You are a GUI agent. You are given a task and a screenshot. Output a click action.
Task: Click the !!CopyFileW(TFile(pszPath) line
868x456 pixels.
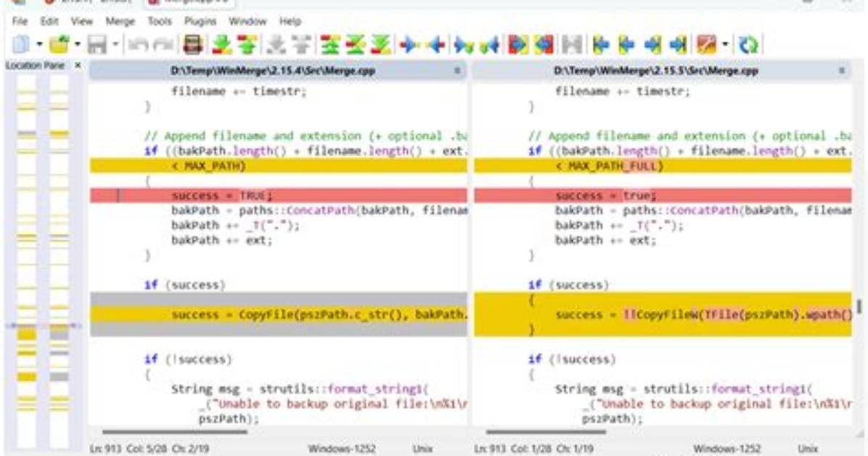(663, 314)
